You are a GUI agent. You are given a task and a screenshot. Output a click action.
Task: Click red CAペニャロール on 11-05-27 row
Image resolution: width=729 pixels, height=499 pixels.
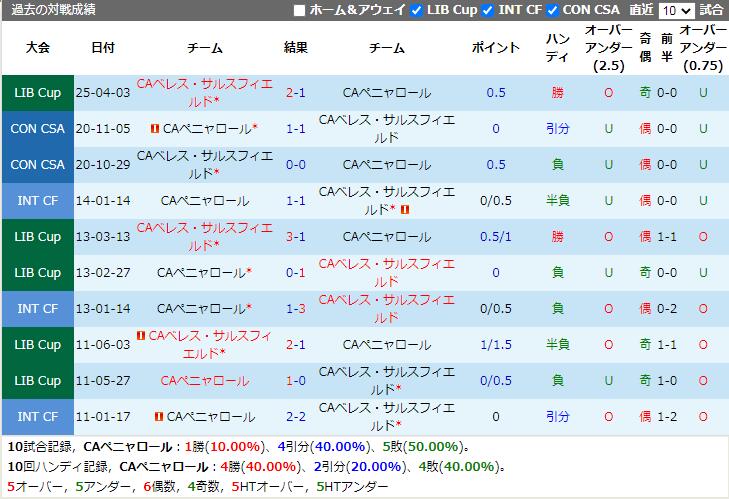pyautogui.click(x=205, y=380)
